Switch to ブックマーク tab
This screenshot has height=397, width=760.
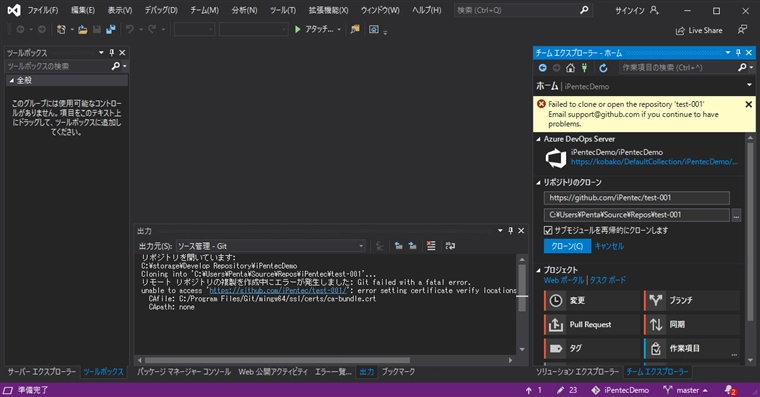[398, 372]
